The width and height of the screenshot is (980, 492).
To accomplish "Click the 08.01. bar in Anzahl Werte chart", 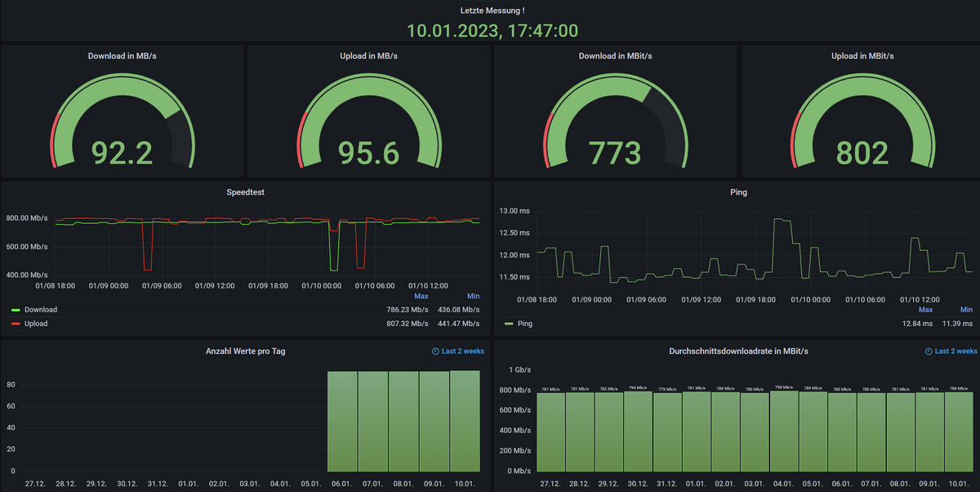I will [x=403, y=422].
